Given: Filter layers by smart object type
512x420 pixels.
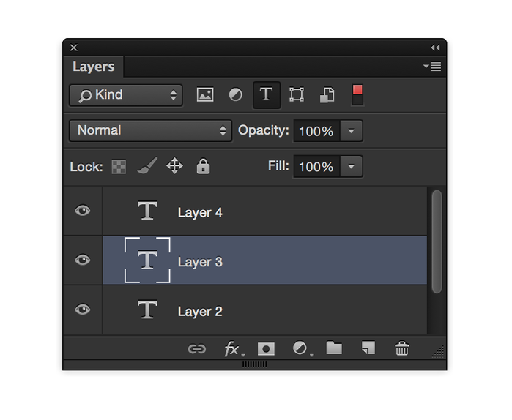Looking at the screenshot, I should click(x=327, y=95).
